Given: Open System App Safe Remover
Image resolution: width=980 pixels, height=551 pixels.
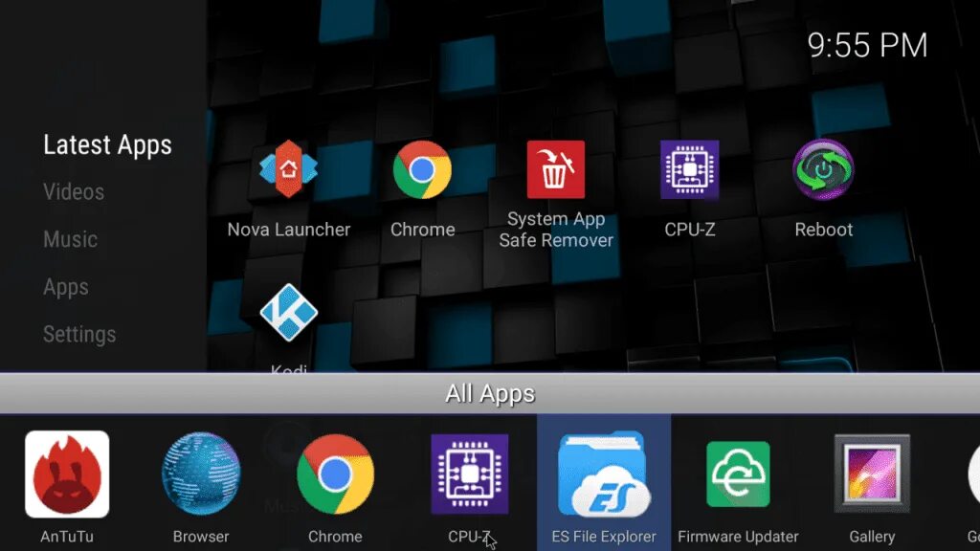Looking at the screenshot, I should pyautogui.click(x=556, y=169).
